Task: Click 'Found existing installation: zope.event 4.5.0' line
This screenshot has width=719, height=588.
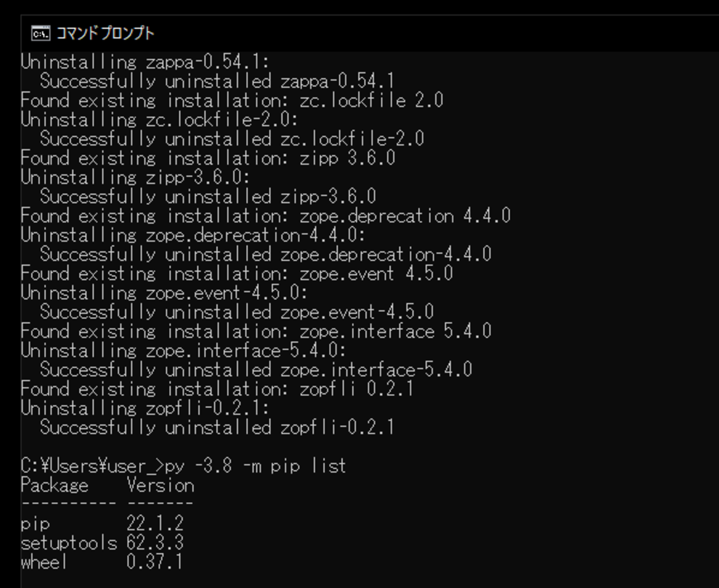Action: (237, 273)
